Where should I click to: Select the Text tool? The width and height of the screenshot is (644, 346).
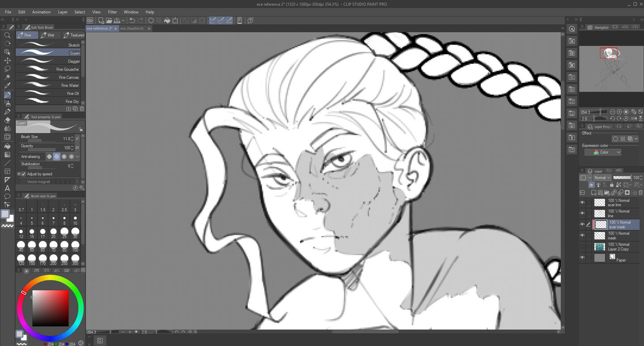tap(7, 188)
